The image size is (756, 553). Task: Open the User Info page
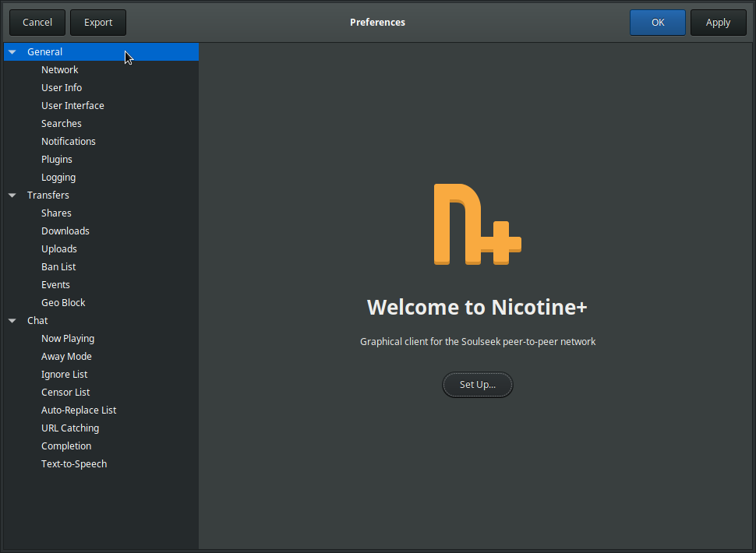101,88
